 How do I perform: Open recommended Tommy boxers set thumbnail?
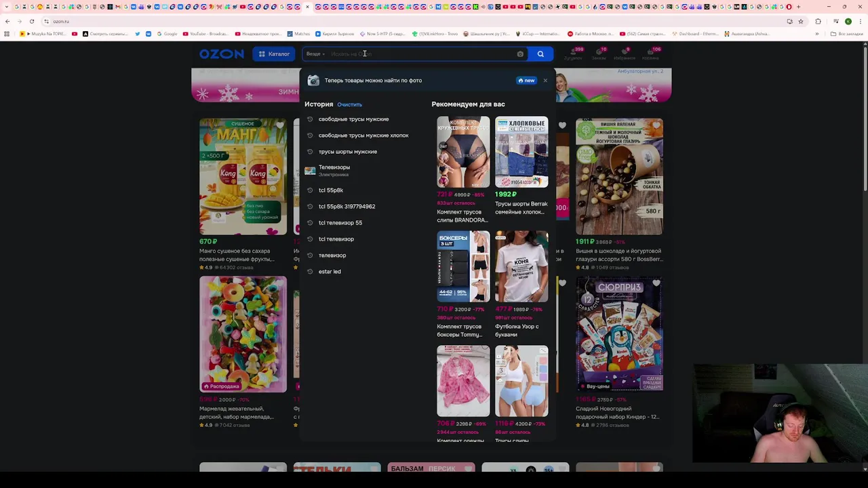(463, 266)
